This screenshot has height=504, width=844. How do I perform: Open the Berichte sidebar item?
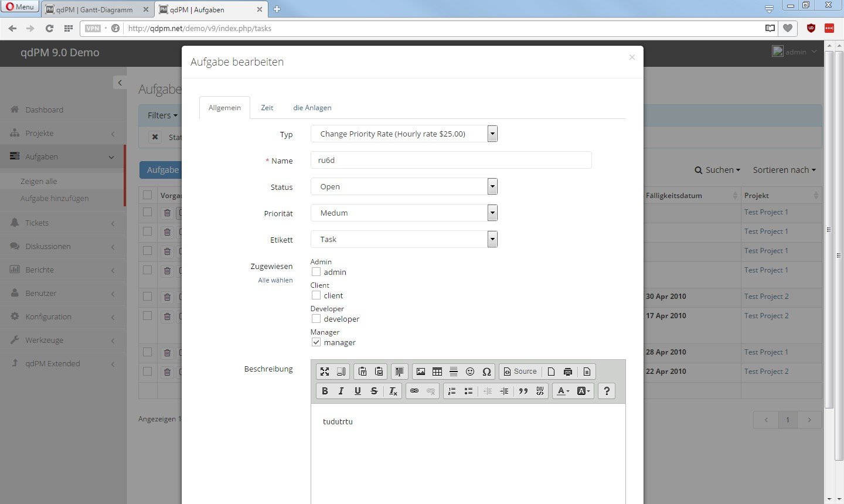click(x=63, y=270)
